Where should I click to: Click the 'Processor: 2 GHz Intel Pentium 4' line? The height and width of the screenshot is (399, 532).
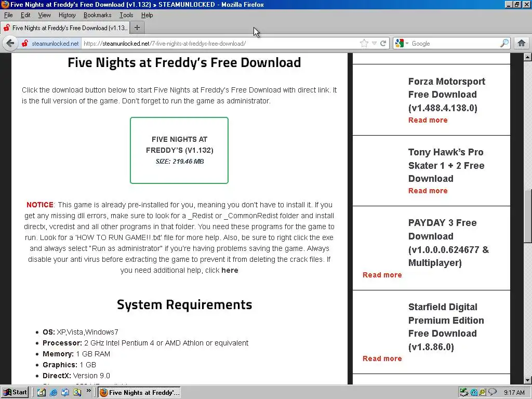pyautogui.click(x=145, y=343)
